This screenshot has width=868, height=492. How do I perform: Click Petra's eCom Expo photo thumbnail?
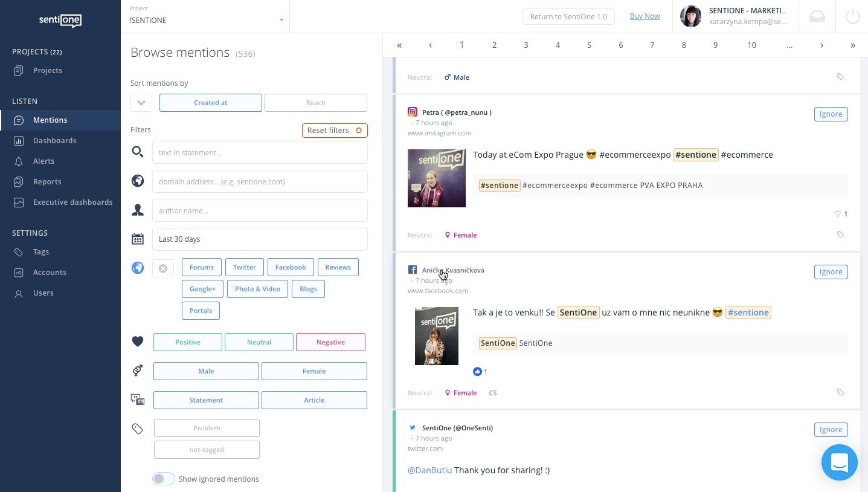point(437,178)
